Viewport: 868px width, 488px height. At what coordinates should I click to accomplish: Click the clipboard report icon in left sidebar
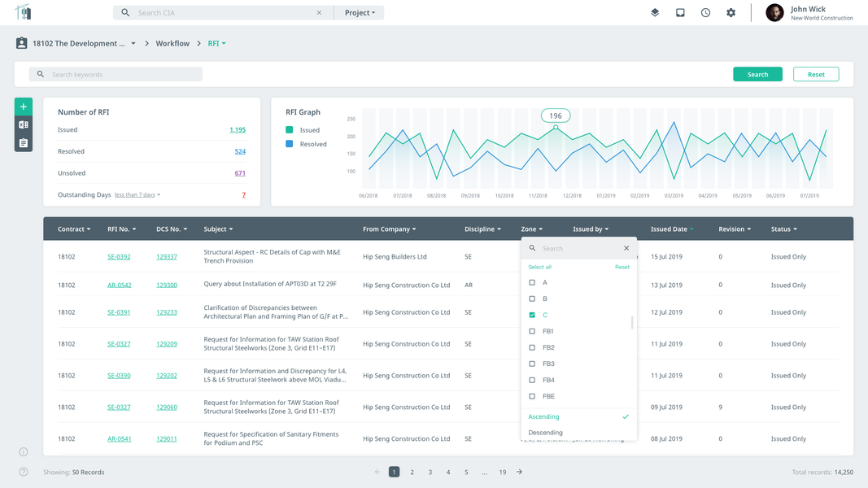click(24, 143)
